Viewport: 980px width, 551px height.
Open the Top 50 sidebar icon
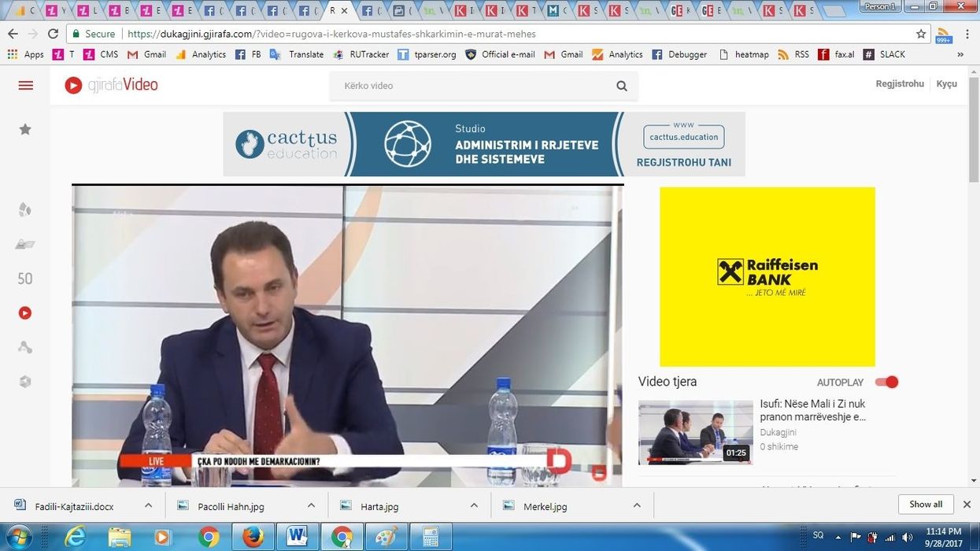25,279
